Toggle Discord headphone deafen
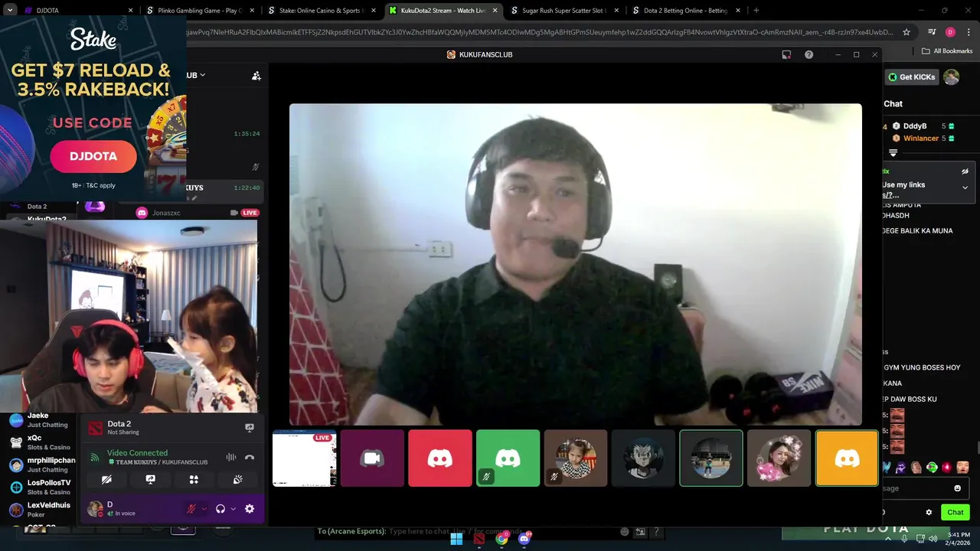The image size is (980, 551). pyautogui.click(x=220, y=508)
